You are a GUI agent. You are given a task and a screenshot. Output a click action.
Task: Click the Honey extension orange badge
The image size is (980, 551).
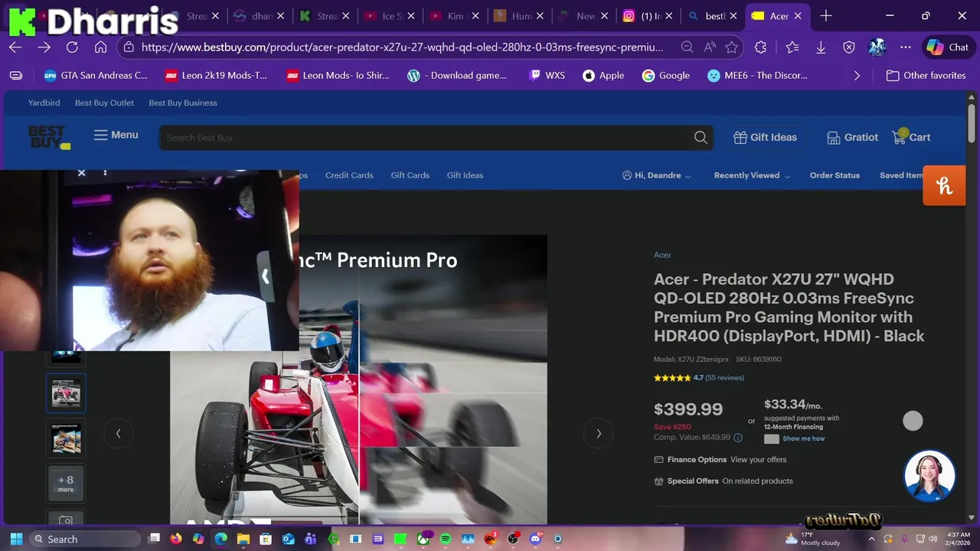click(944, 185)
